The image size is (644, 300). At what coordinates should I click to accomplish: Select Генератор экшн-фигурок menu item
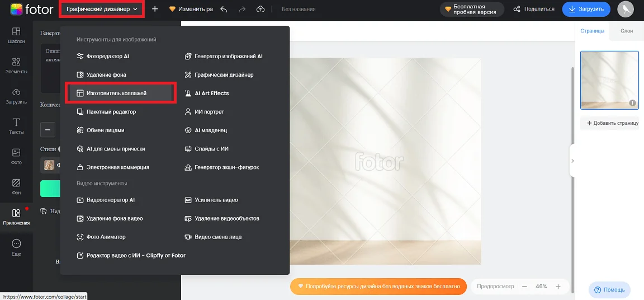[x=222, y=167]
